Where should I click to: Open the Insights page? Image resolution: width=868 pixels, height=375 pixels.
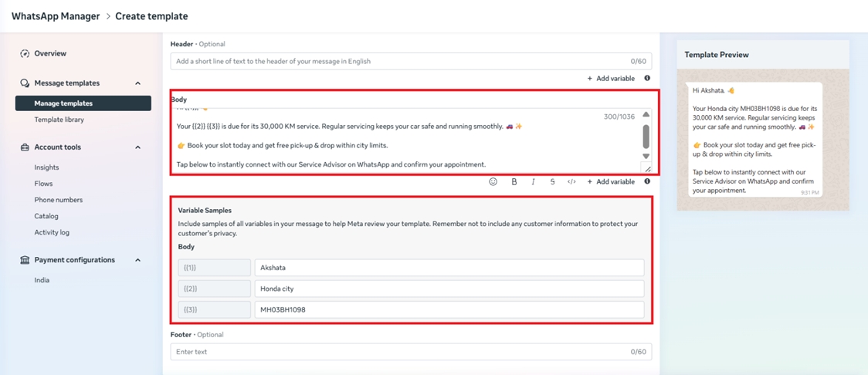[x=46, y=167]
